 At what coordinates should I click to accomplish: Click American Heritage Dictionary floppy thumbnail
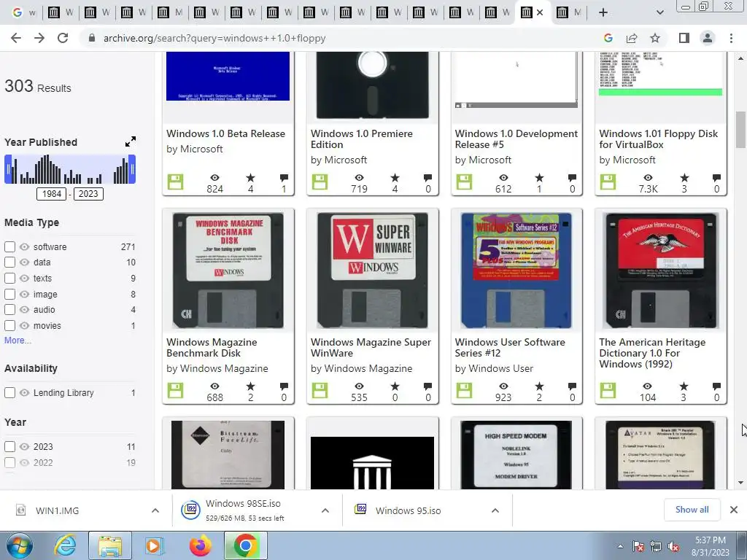pos(661,271)
